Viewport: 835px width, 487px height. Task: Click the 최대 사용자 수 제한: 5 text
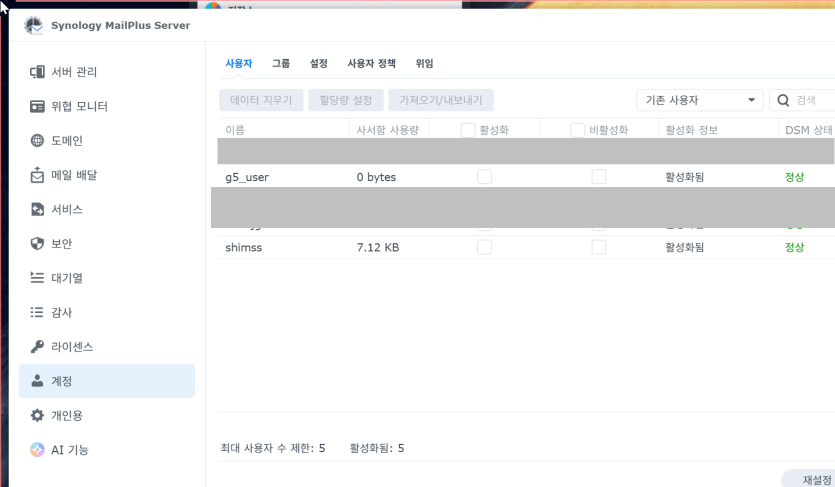tap(273, 448)
